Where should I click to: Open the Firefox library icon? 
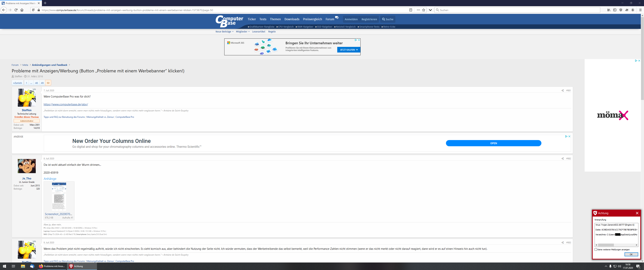(x=609, y=10)
